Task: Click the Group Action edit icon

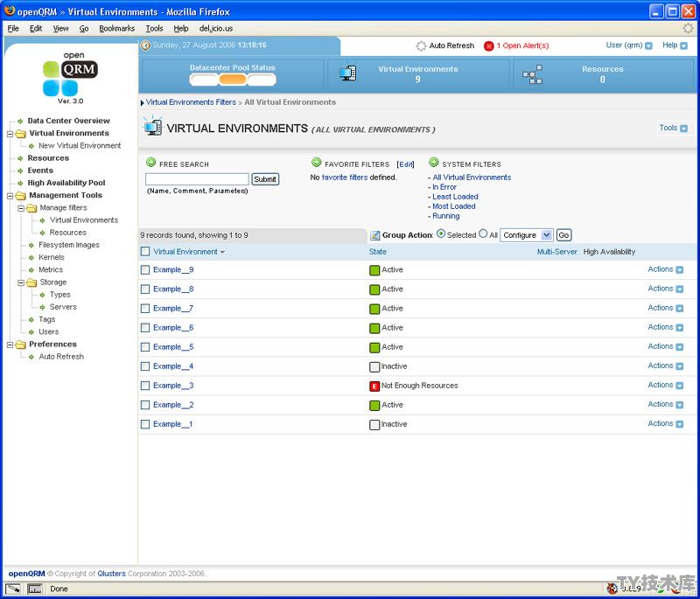Action: (375, 235)
